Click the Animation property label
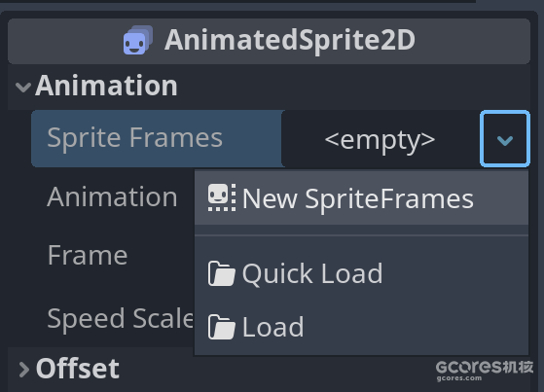The height and width of the screenshot is (392, 544). point(112,196)
